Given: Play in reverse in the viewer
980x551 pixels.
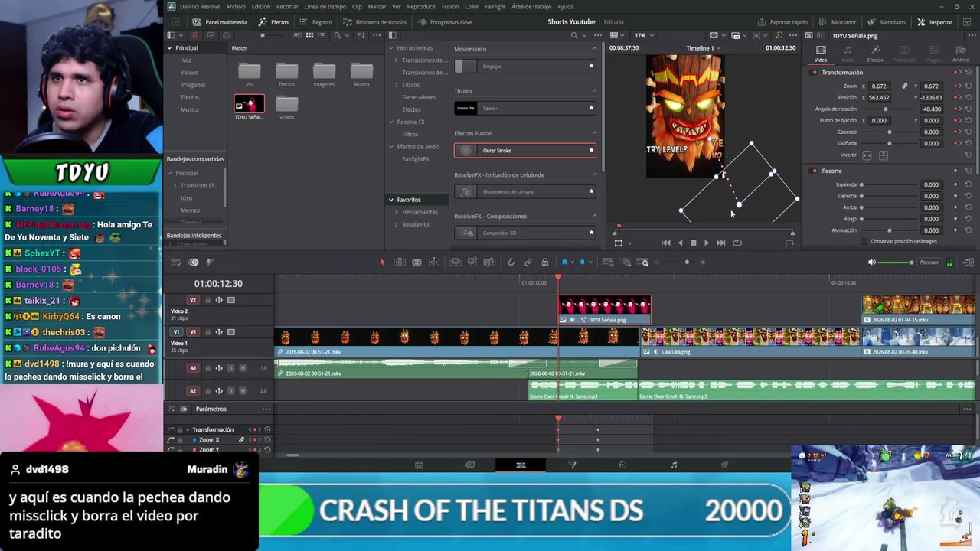Looking at the screenshot, I should tap(680, 243).
